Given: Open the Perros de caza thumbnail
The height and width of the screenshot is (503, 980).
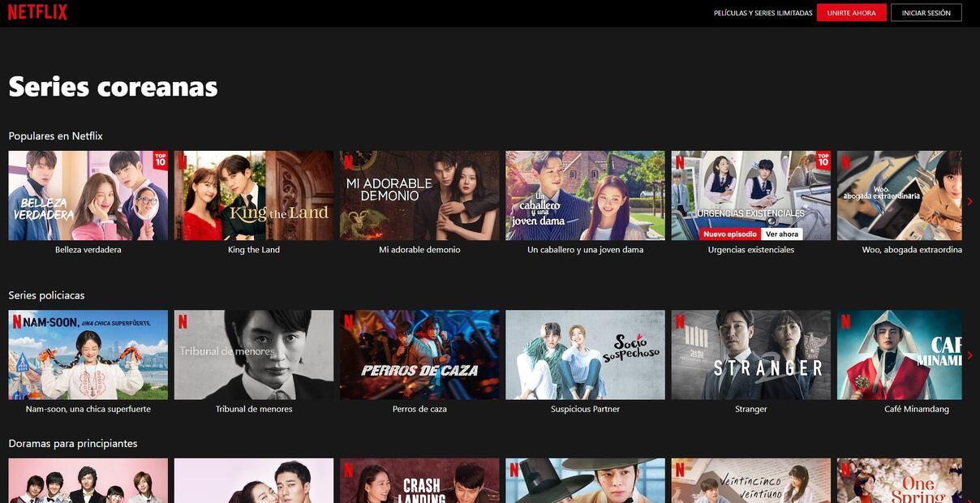Looking at the screenshot, I should 419,355.
